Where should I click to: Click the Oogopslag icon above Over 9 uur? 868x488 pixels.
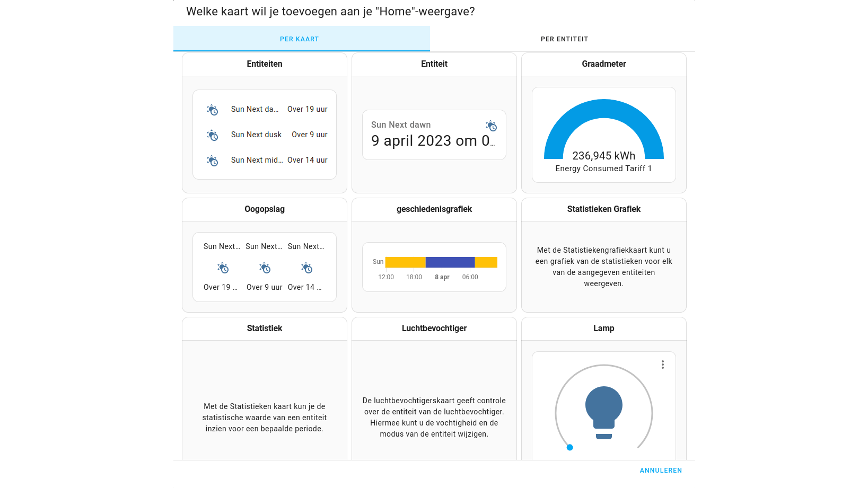265,268
